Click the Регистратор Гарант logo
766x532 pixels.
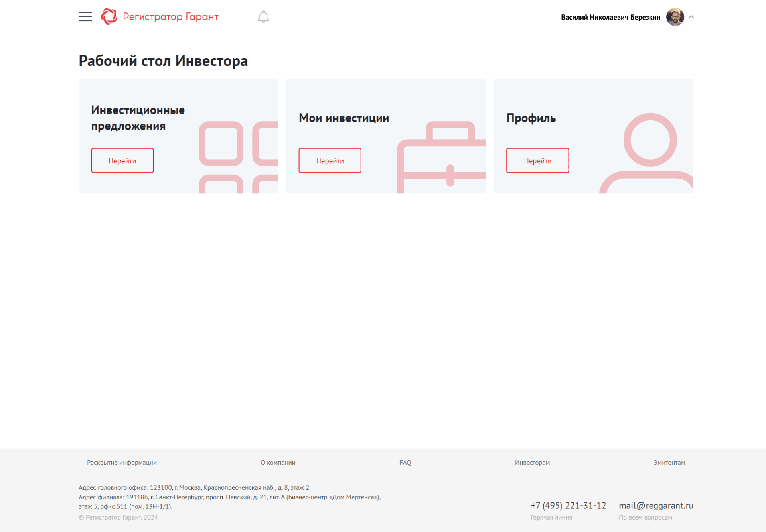(x=159, y=17)
